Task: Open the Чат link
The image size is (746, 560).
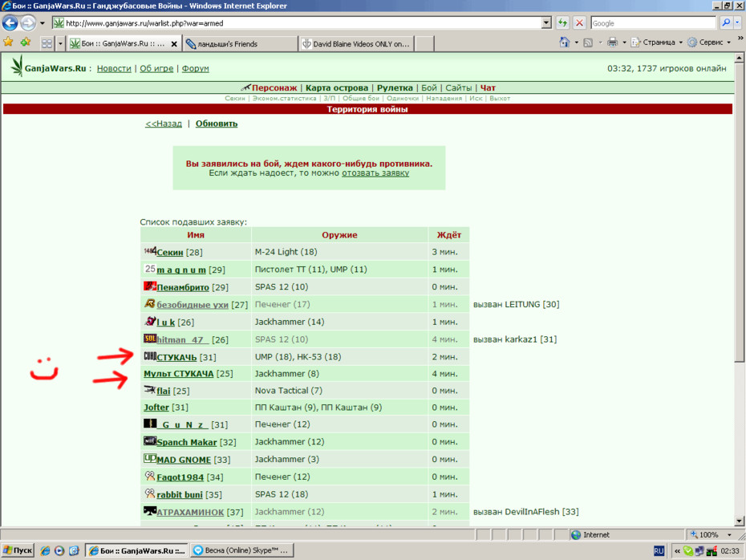Action: pyautogui.click(x=488, y=88)
